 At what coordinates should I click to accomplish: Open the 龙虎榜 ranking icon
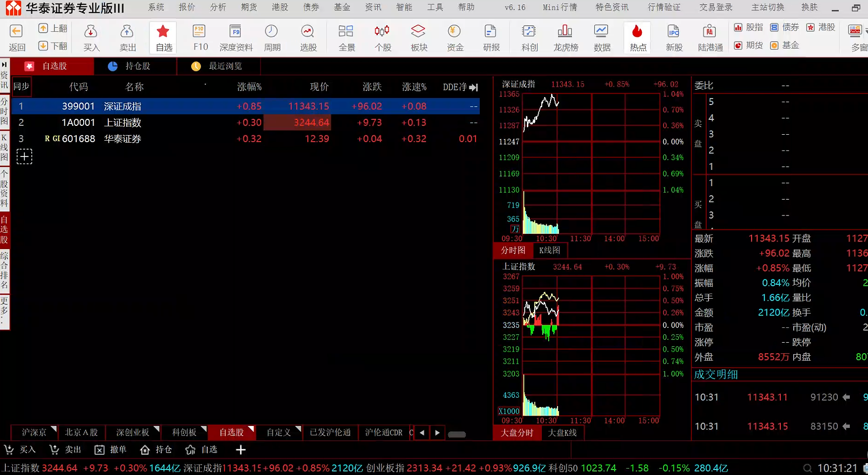(565, 38)
